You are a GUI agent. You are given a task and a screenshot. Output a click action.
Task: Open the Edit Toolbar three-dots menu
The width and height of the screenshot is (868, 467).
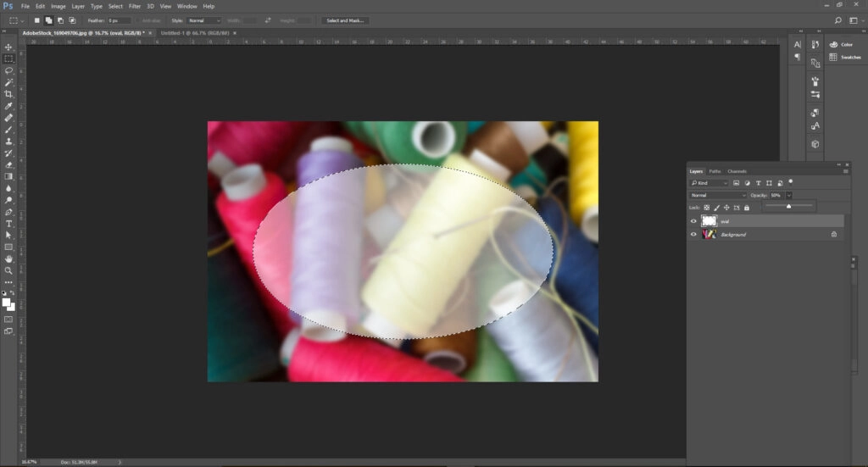(8, 282)
